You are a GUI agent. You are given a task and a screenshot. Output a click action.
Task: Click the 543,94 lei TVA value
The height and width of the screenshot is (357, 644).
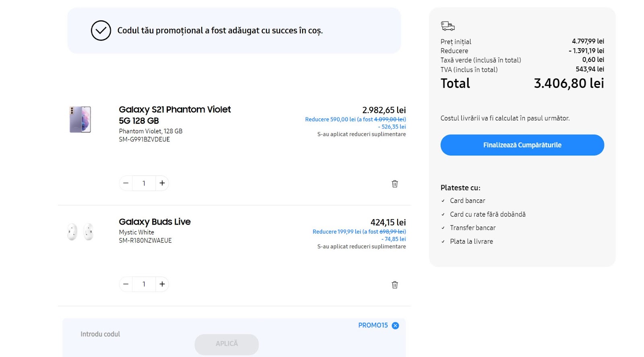click(x=590, y=69)
